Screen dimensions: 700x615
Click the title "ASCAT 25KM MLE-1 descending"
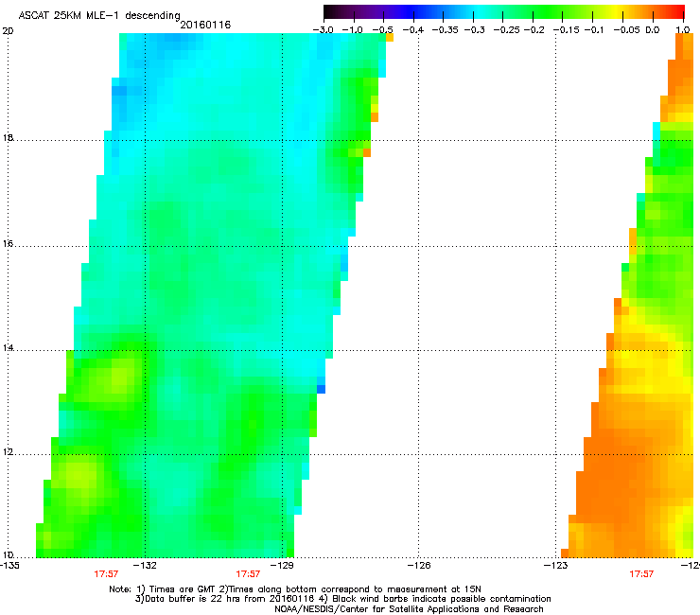coord(99,16)
